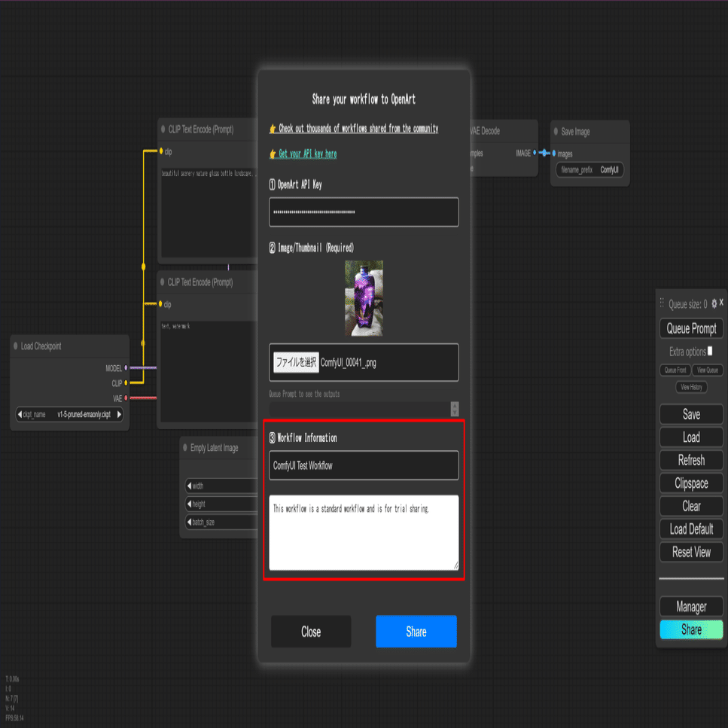Click the ComfyUI Test Workflow title field
The image size is (728, 728).
click(364, 465)
